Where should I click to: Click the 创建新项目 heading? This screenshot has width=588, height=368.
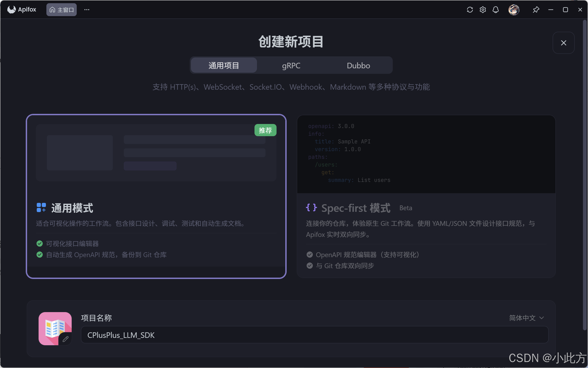pos(291,42)
